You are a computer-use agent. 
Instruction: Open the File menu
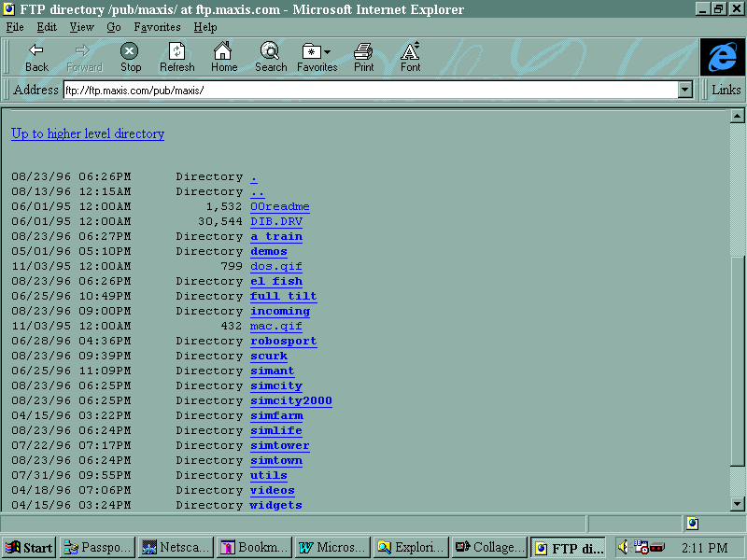[x=15, y=27]
